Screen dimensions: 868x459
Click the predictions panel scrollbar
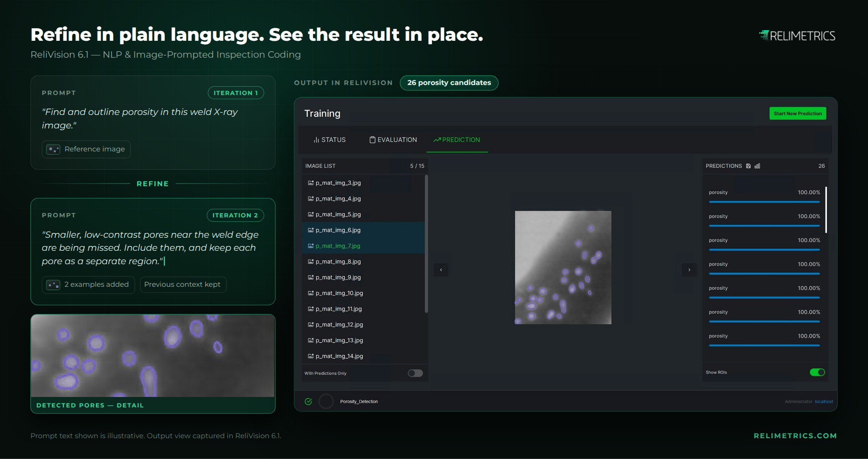coord(826,210)
